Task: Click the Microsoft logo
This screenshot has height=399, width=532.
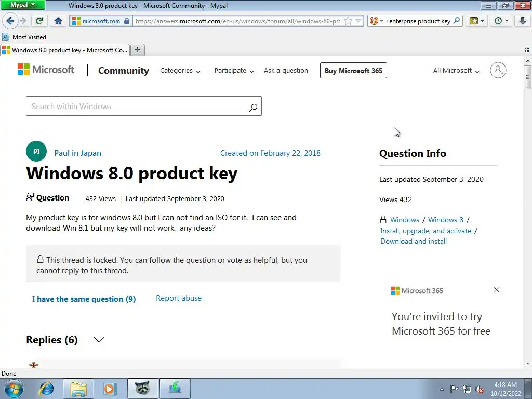Action: pos(46,70)
